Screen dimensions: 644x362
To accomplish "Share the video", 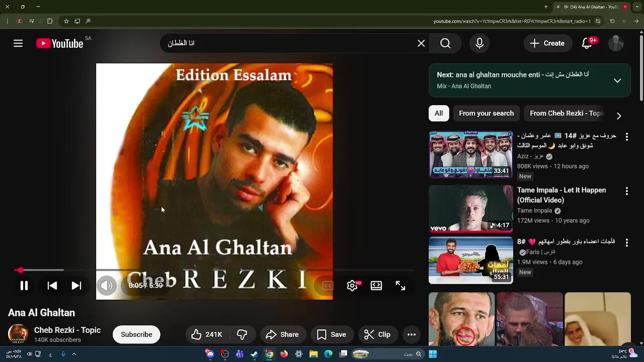I will [282, 334].
